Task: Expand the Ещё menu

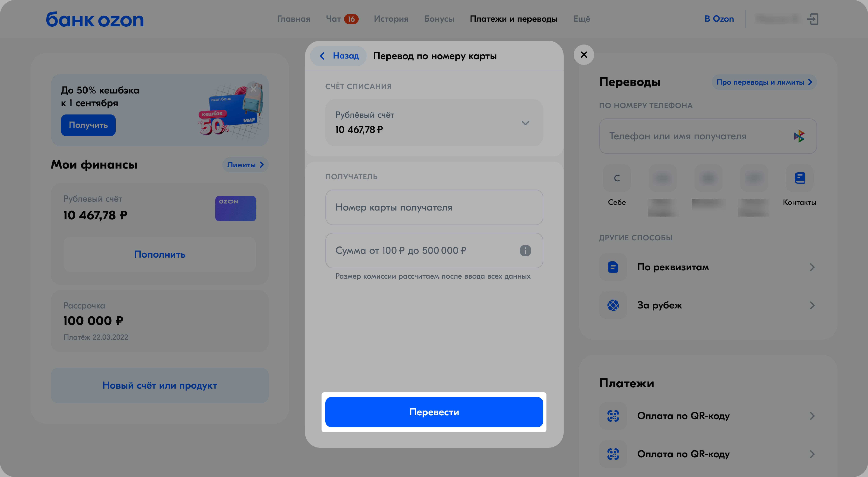Action: point(582,19)
